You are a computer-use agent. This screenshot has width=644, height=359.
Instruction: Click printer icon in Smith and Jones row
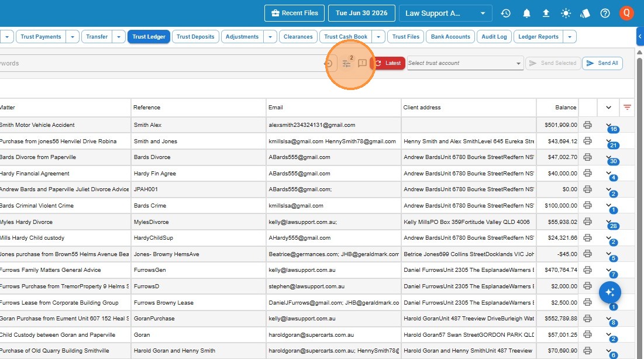pyautogui.click(x=588, y=141)
